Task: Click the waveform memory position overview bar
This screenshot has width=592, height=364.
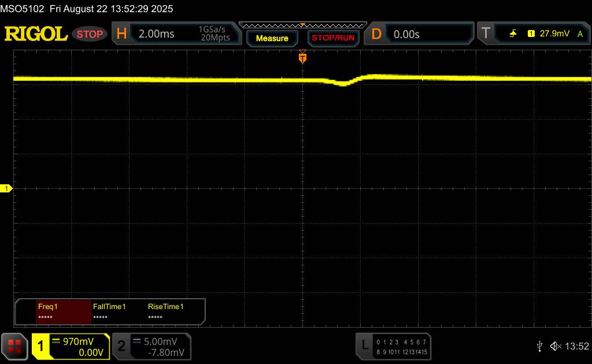Action: (302, 25)
